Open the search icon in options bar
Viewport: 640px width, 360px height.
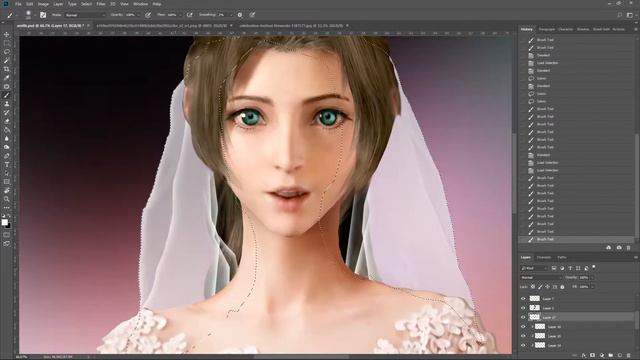pos(620,15)
